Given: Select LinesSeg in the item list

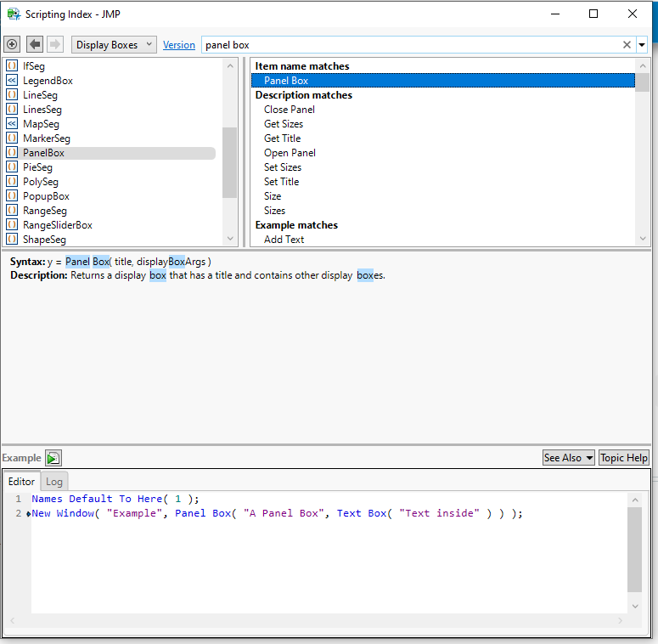Looking at the screenshot, I should click(x=42, y=110).
